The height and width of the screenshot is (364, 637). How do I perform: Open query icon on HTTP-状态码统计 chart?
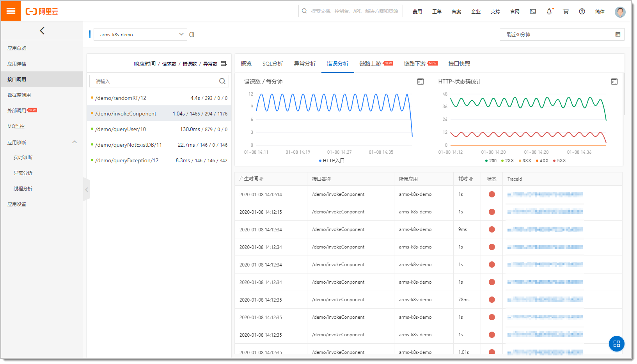pyautogui.click(x=614, y=82)
